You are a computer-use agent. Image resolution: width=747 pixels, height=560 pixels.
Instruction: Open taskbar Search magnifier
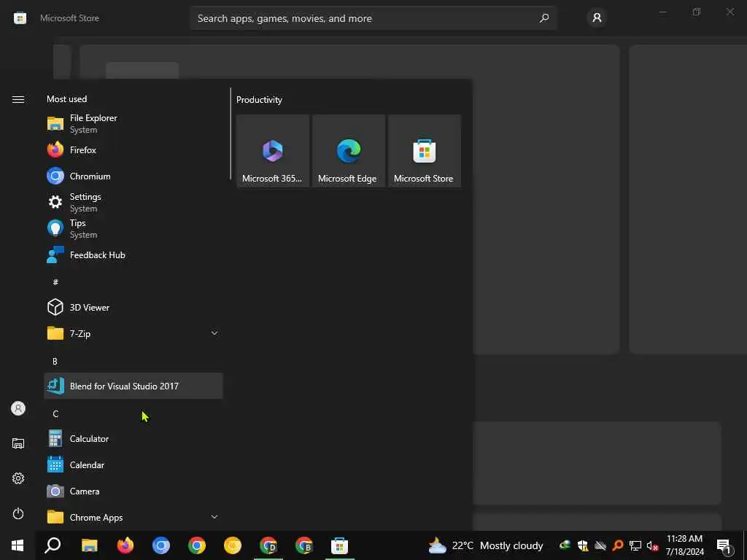[53, 545]
